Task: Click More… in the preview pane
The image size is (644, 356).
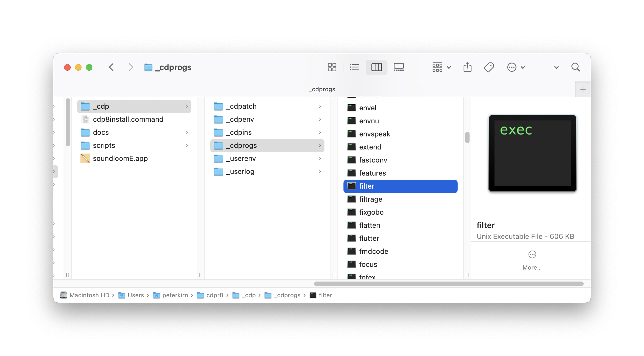Action: (x=532, y=260)
